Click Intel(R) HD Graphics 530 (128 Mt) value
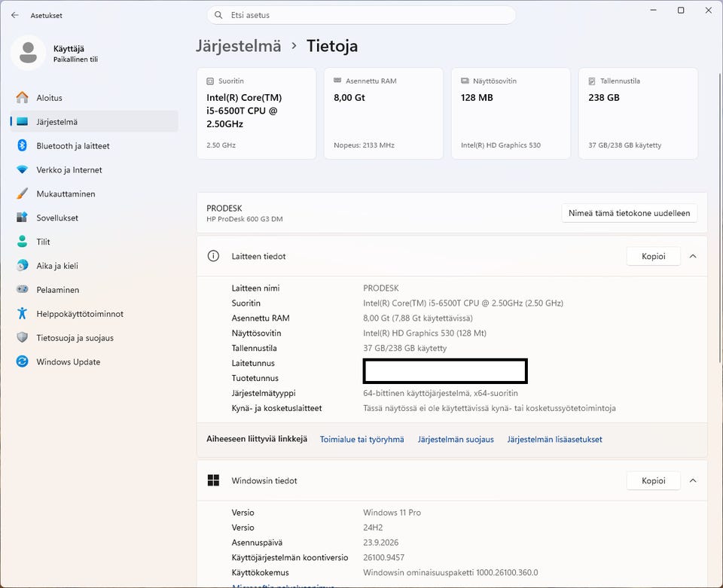 [425, 333]
